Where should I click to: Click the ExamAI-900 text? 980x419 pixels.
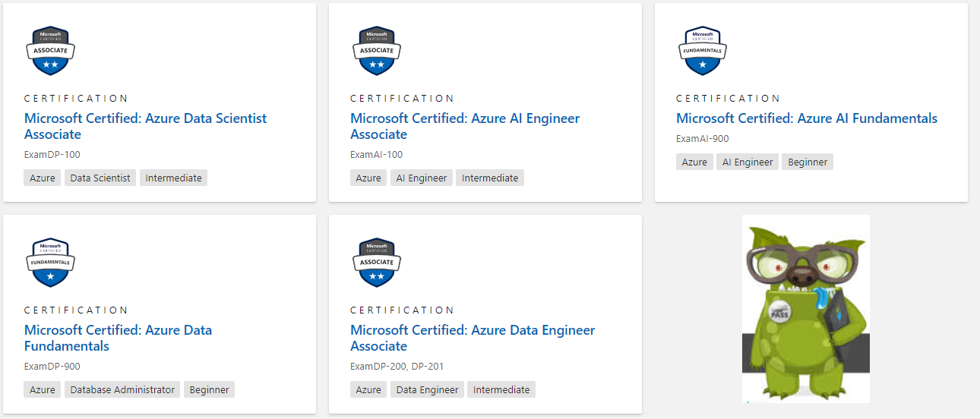[703, 139]
